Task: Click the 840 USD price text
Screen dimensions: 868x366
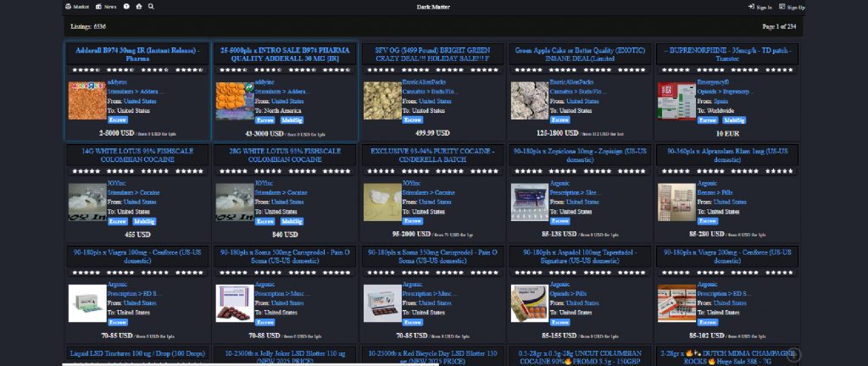Action: point(285,235)
